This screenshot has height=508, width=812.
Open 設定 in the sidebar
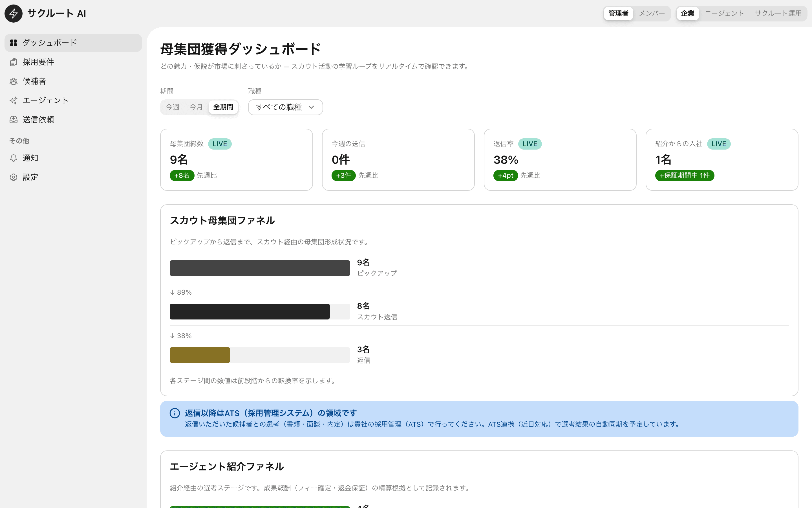pos(73,177)
